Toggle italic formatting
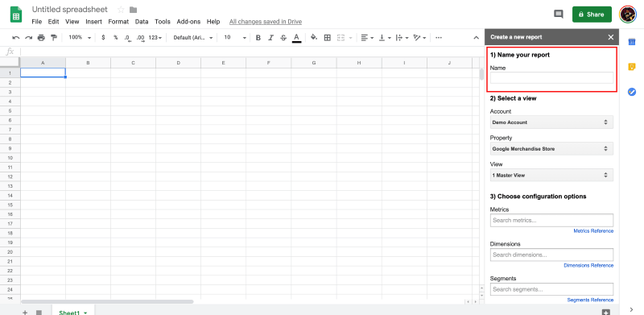Image resolution: width=644 pixels, height=315 pixels. pyautogui.click(x=270, y=38)
